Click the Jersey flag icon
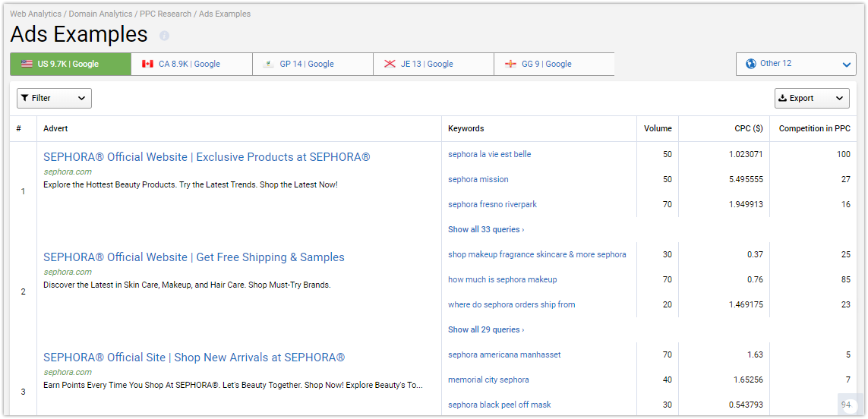This screenshot has width=868, height=419. pos(390,64)
